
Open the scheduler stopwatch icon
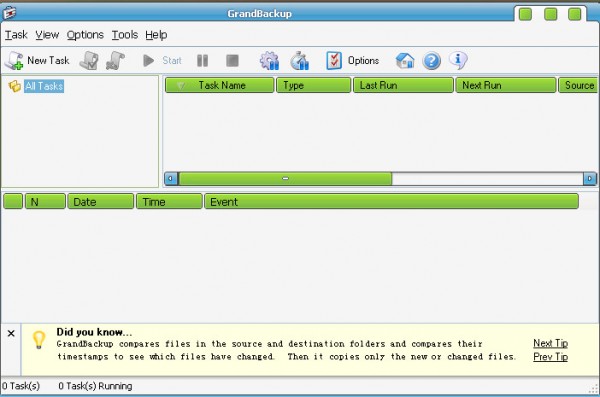coord(300,60)
